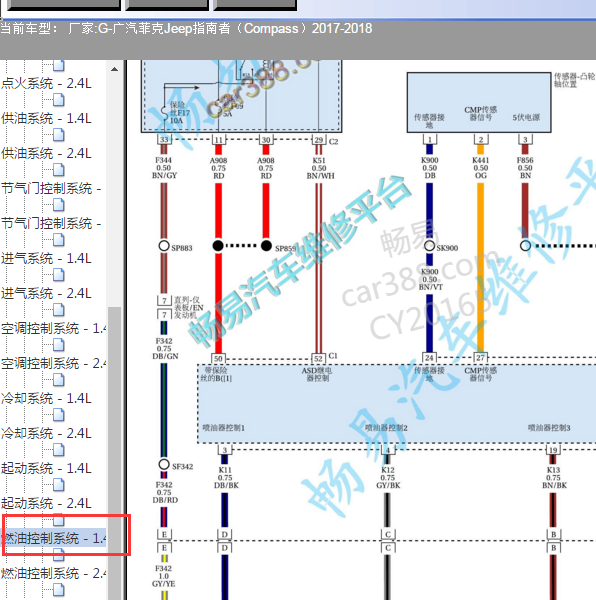
Task: Click connector pin 27 on module
Action: 480,357
